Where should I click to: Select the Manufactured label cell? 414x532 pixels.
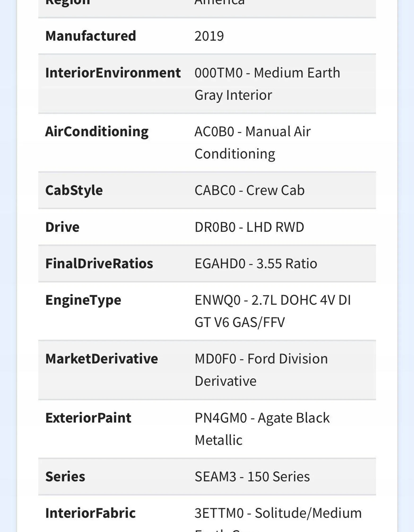point(91,36)
